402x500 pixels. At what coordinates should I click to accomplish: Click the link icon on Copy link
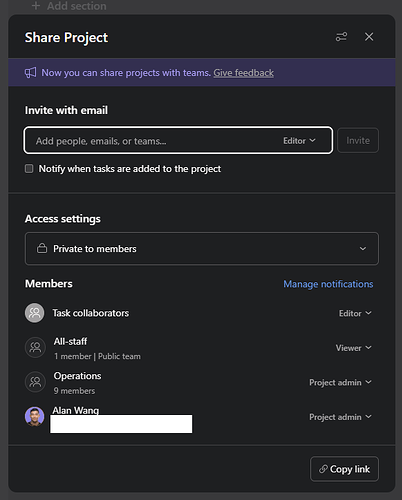click(323, 469)
